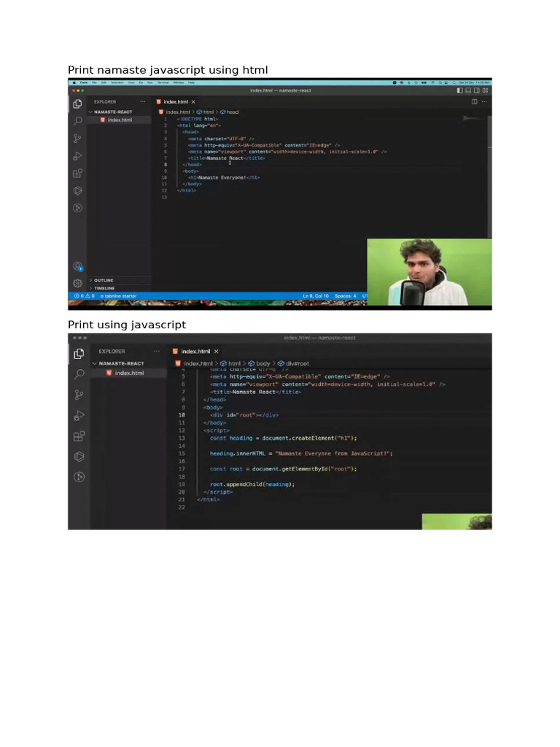This screenshot has width=560, height=747.
Task: Click Explorer more actions ellipsis in lower window
Action: (157, 351)
